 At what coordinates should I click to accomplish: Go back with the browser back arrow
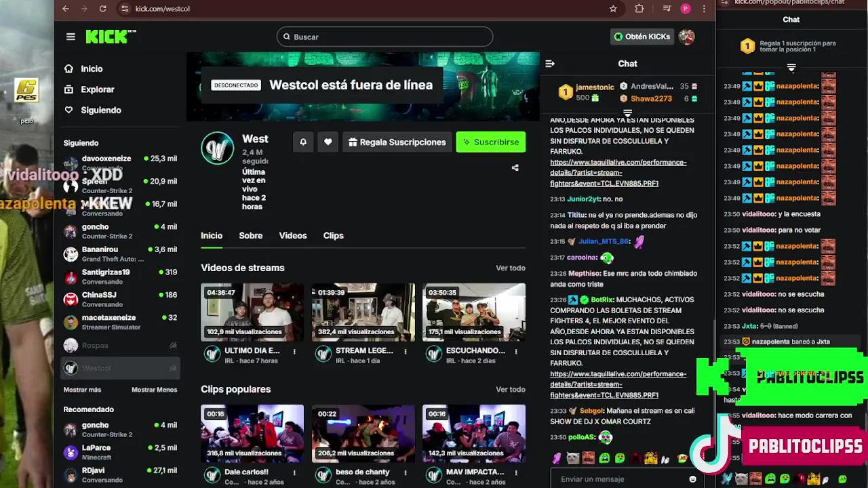[x=65, y=9]
